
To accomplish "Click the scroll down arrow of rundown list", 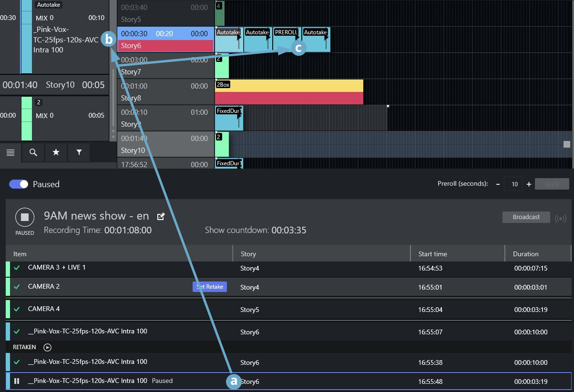I will coord(113,138).
